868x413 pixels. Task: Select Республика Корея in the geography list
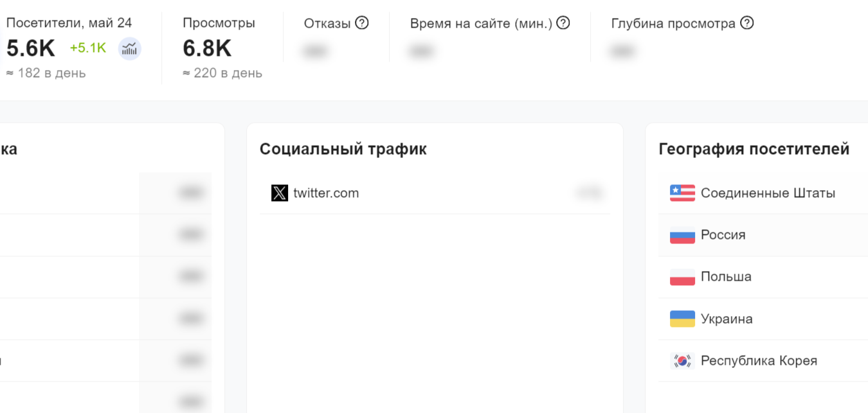[759, 361]
